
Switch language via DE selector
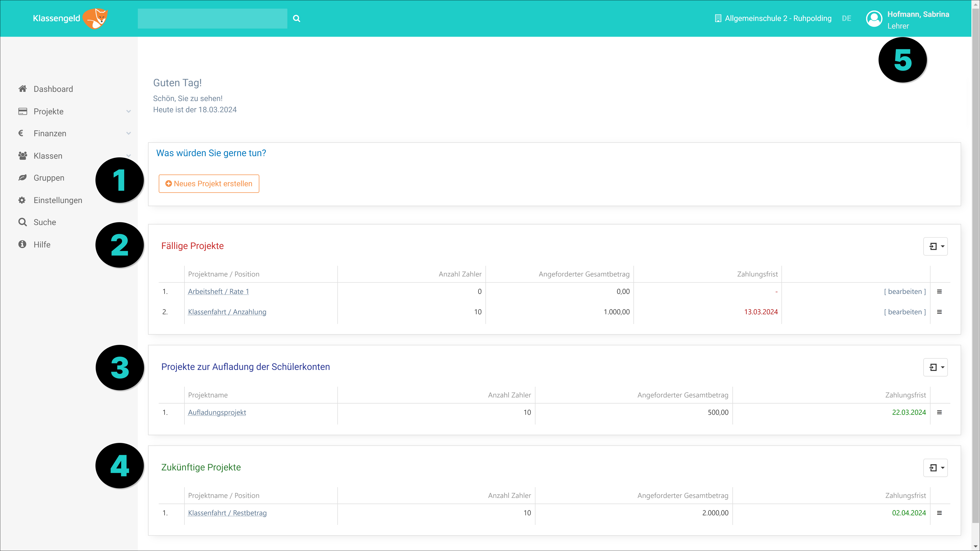pos(846,18)
